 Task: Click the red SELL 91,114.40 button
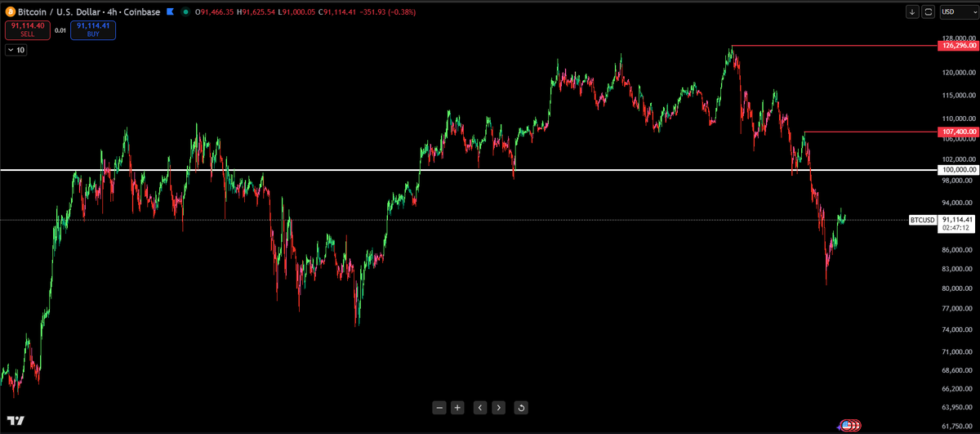pyautogui.click(x=29, y=31)
